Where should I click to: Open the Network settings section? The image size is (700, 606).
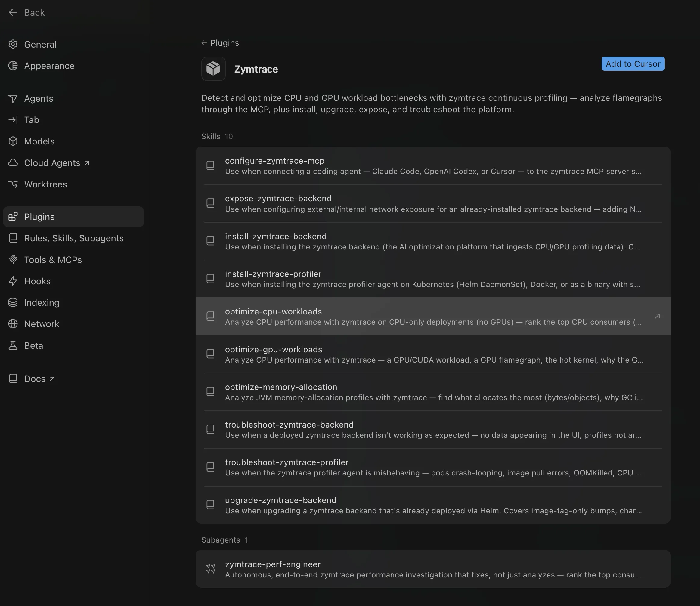[x=73, y=324]
